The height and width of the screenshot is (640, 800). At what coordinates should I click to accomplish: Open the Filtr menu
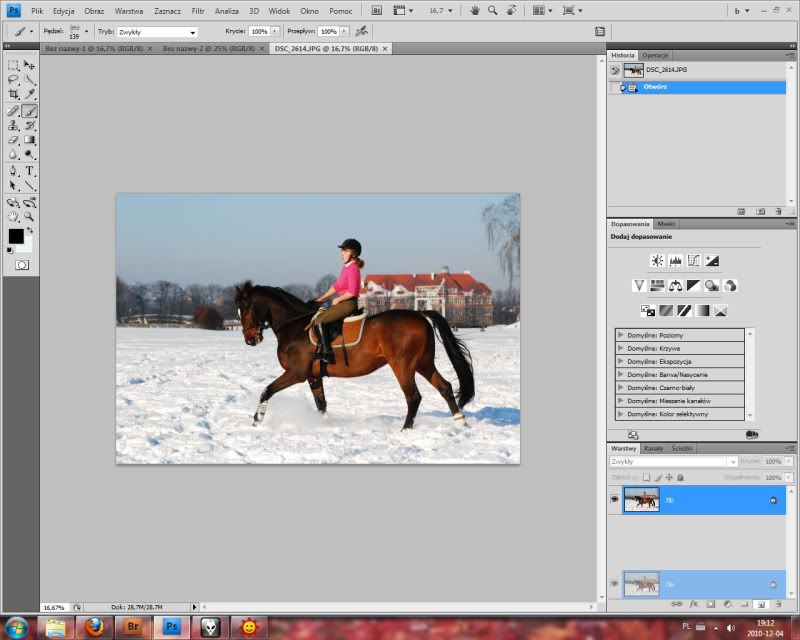click(198, 10)
